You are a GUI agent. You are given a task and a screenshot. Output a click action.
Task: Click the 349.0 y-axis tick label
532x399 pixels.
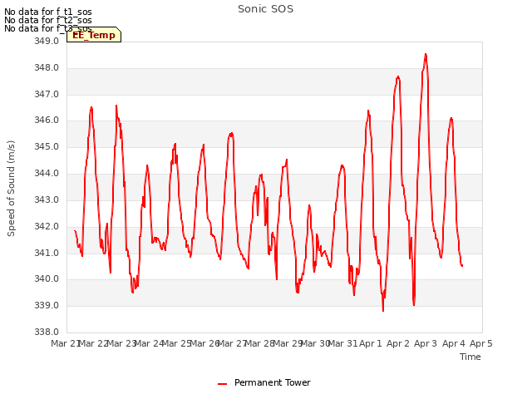47,41
